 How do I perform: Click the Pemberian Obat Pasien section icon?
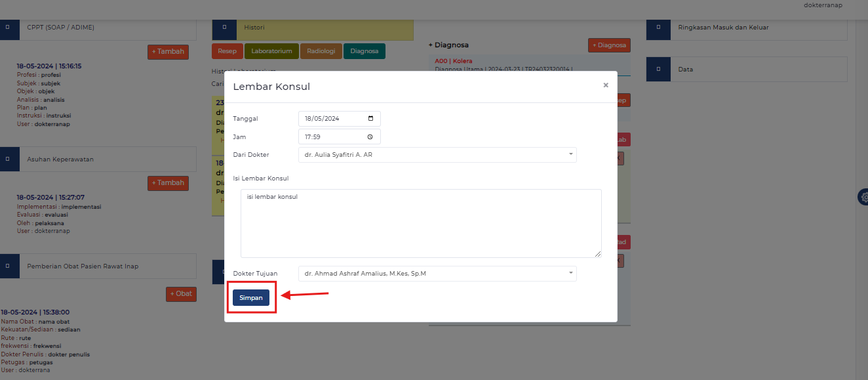click(x=8, y=266)
